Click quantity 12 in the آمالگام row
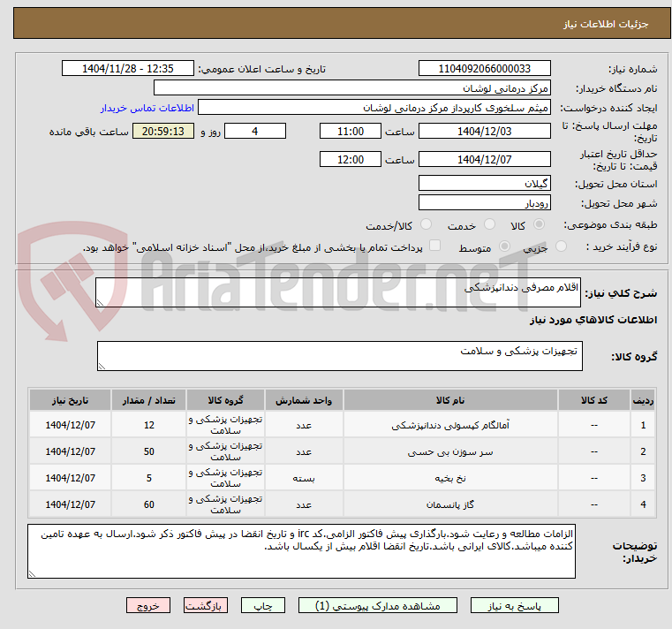This screenshot has height=629, width=672. [x=148, y=425]
